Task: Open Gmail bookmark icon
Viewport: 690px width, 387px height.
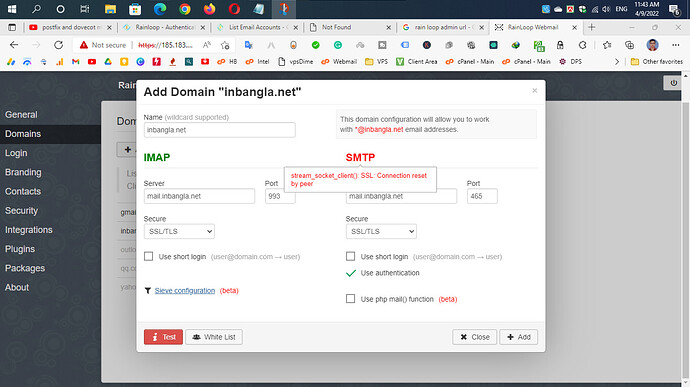Action: pyautogui.click(x=76, y=62)
